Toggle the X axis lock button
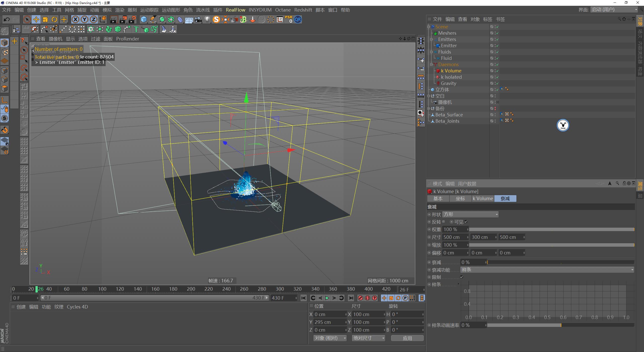The height and width of the screenshot is (352, 644). pyautogui.click(x=76, y=19)
